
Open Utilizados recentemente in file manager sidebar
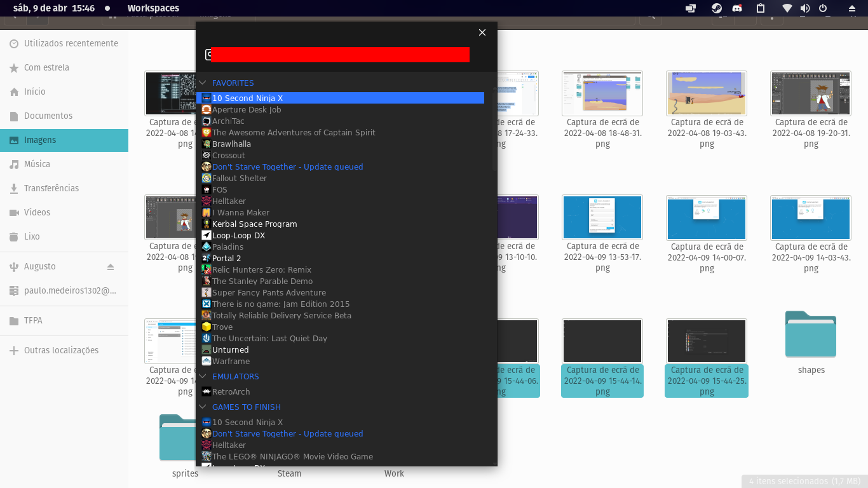coord(64,43)
